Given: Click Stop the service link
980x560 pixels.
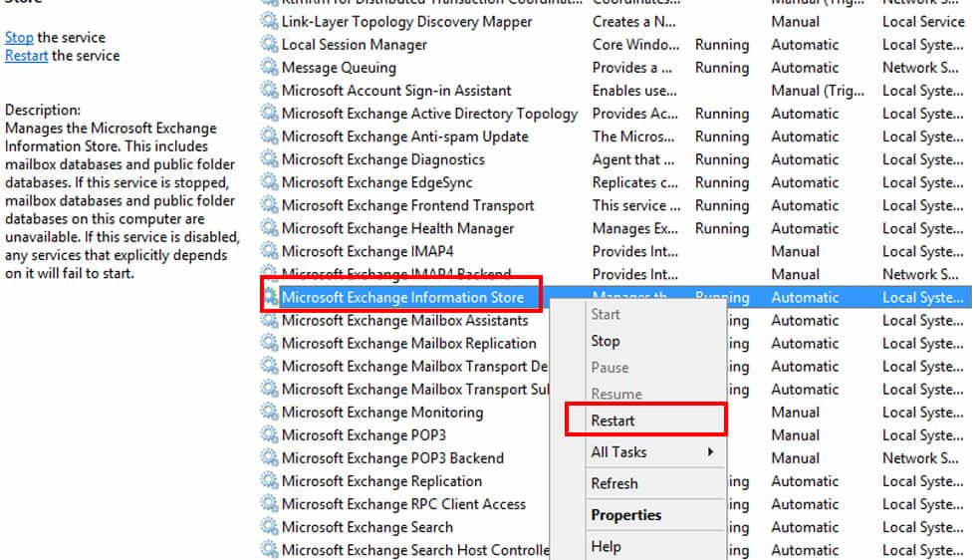Looking at the screenshot, I should coord(19,38).
